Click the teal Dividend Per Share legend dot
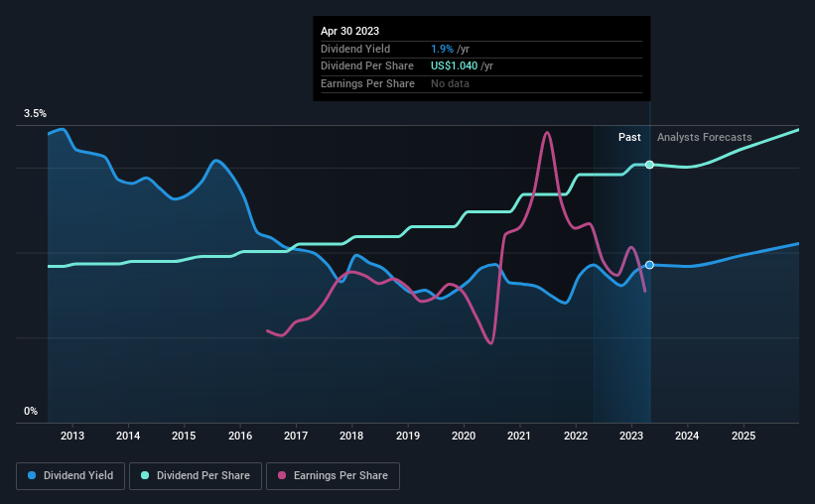This screenshot has width=815, height=504. (145, 475)
